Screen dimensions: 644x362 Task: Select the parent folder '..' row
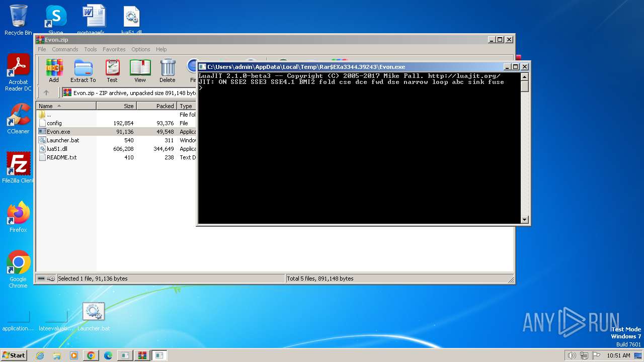[116, 115]
